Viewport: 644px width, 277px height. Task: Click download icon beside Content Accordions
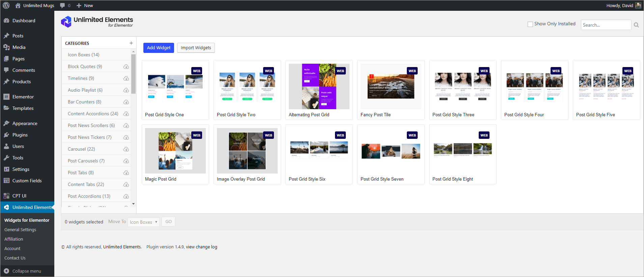[x=126, y=114]
